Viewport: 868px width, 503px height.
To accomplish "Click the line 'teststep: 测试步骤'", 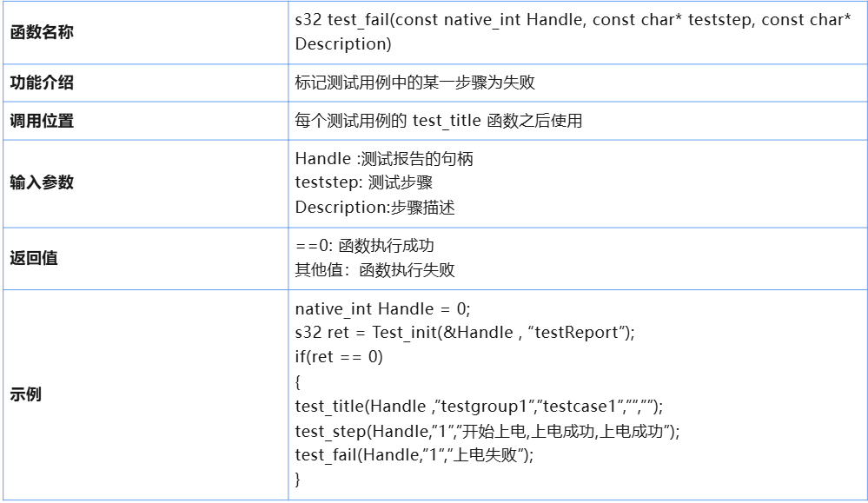I will coord(364,182).
